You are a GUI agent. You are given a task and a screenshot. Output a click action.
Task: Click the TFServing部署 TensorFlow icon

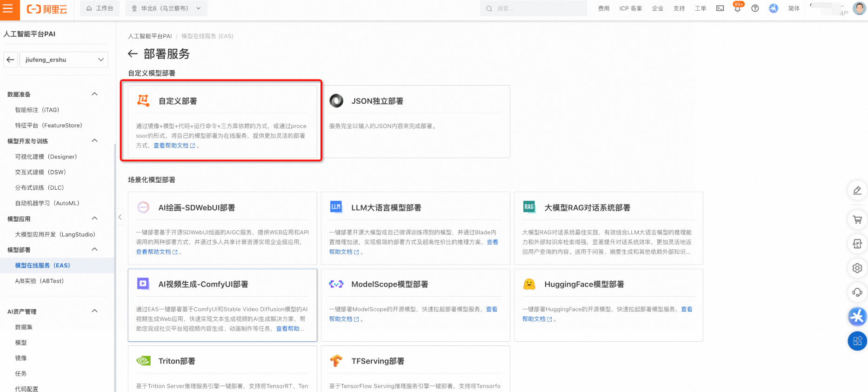coord(336,361)
